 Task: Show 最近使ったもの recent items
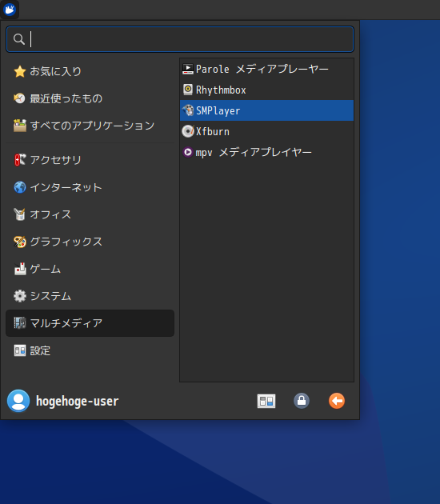click(90, 98)
